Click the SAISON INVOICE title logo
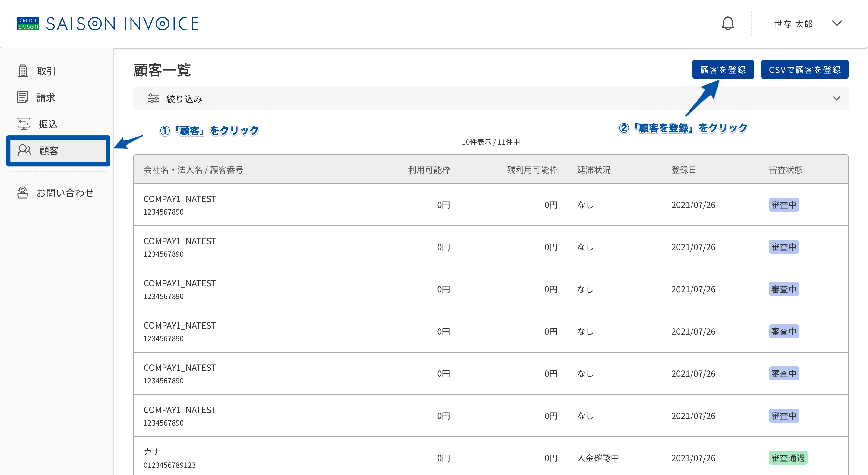Viewport: 868px width, 475px height. click(123, 24)
